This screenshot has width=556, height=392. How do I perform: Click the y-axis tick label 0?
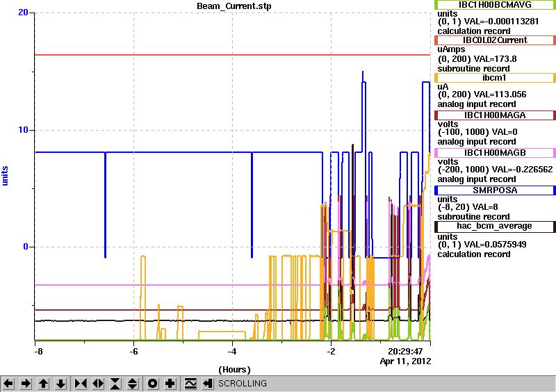[26, 247]
